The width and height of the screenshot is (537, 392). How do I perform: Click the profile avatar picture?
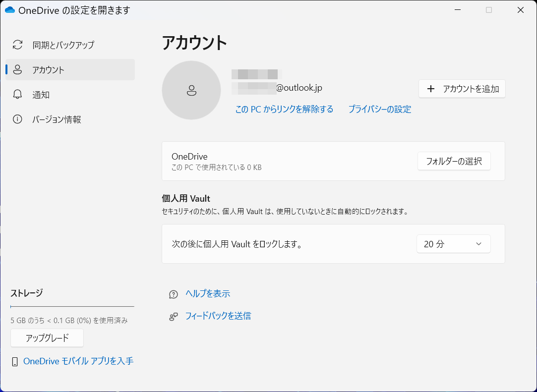191,90
